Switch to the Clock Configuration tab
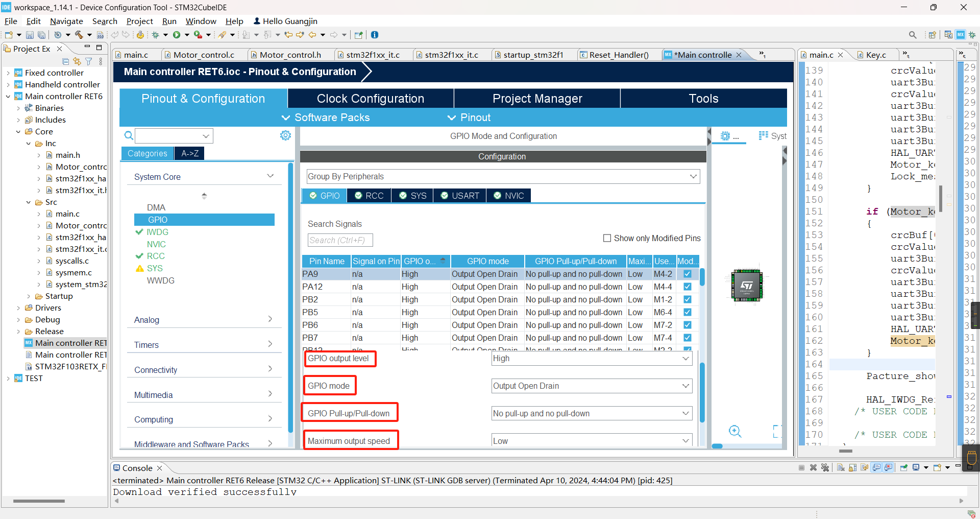The height and width of the screenshot is (519, 980). (x=371, y=99)
